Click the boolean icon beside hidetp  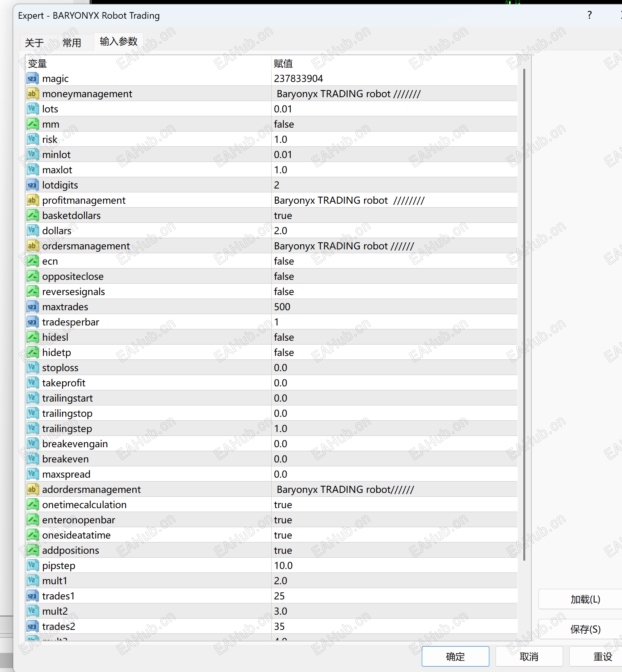coord(32,352)
